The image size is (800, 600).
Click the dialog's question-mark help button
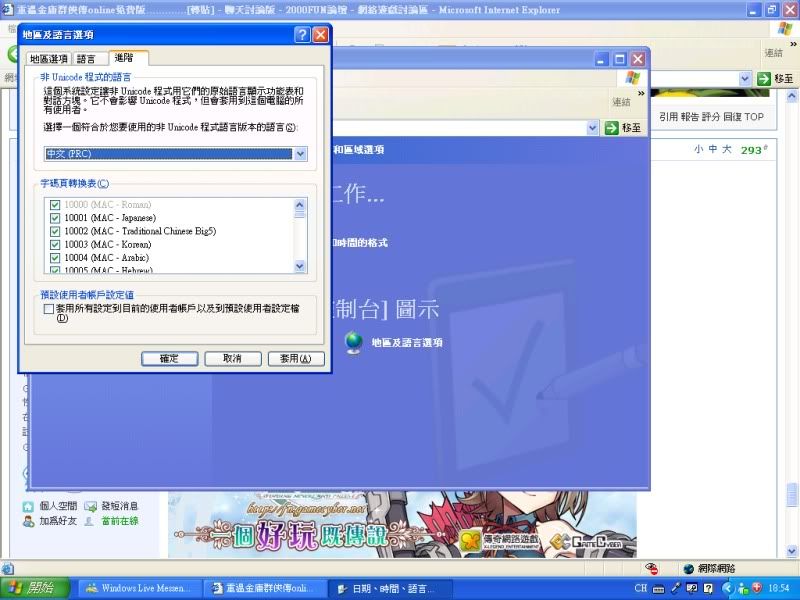click(302, 34)
